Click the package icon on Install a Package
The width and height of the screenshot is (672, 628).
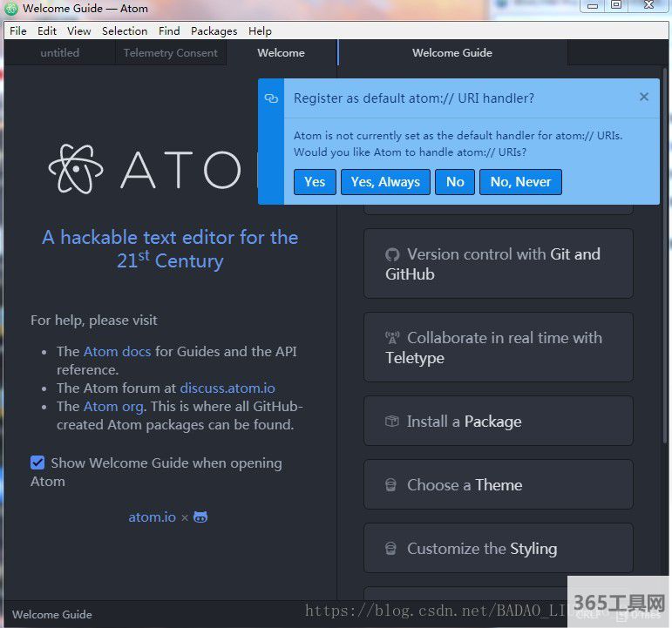coord(392,422)
